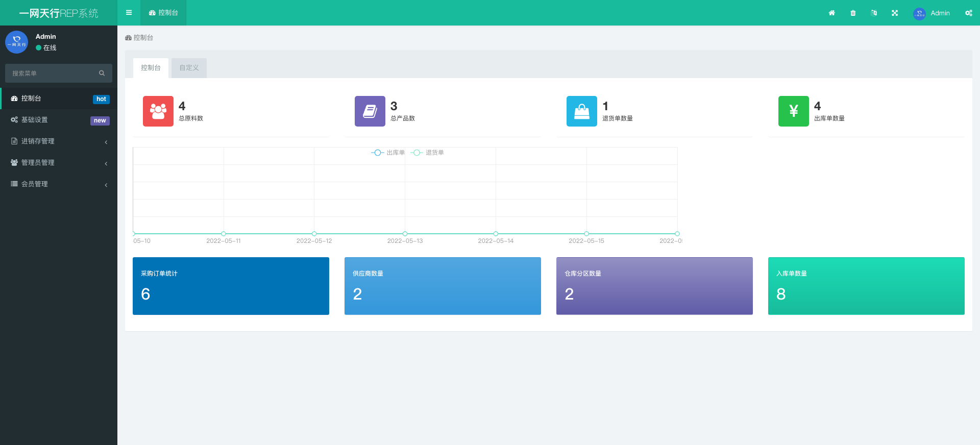Click the purple 总产品数 book icon

370,111
